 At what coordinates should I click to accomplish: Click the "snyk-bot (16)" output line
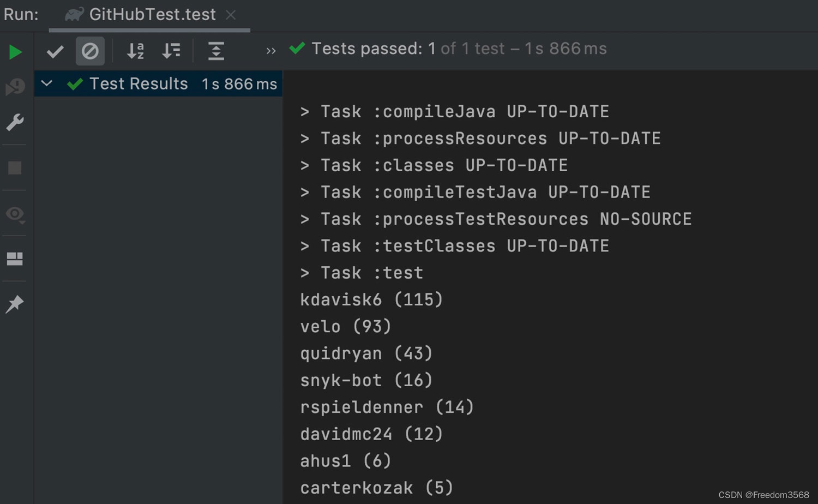[x=366, y=380]
